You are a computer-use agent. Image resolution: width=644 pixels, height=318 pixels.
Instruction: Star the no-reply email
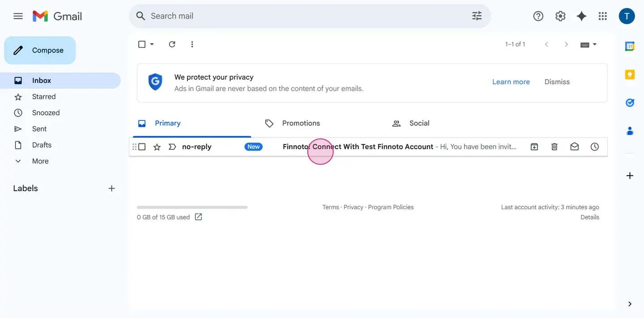157,147
